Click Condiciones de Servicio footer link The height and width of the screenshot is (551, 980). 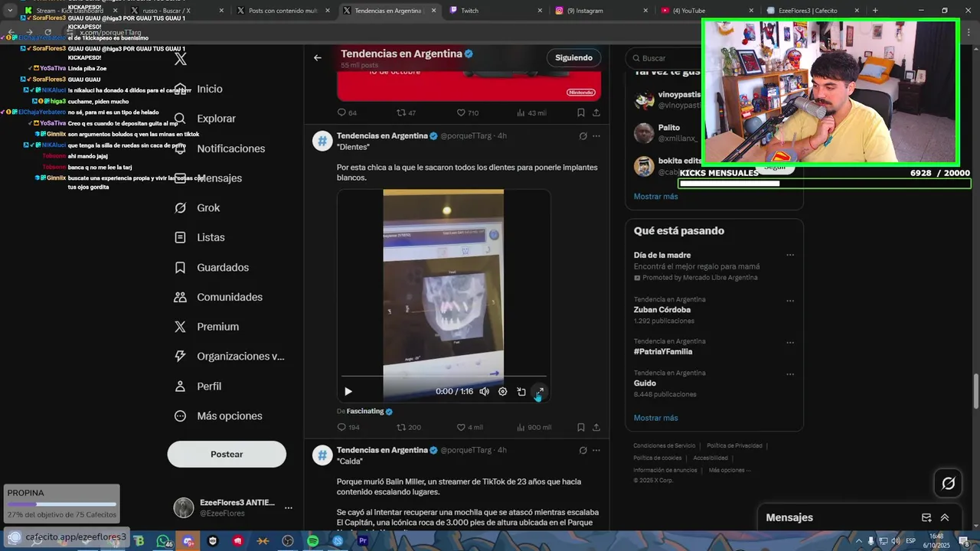coord(664,445)
